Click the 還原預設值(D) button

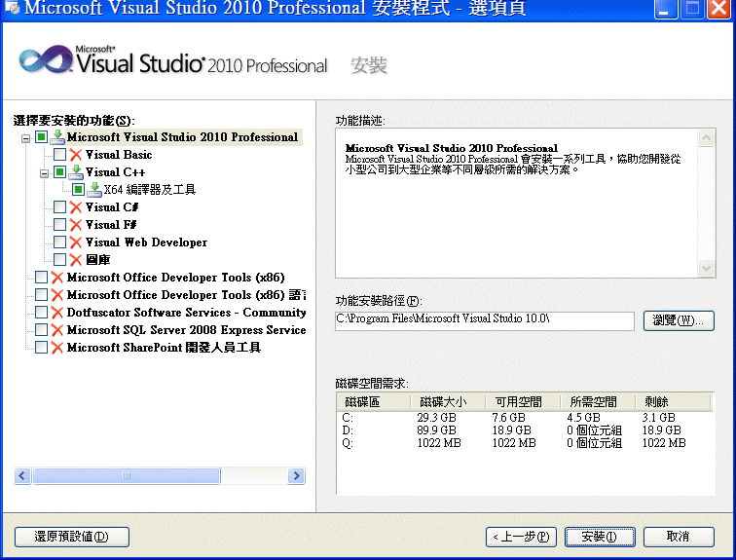click(x=72, y=537)
